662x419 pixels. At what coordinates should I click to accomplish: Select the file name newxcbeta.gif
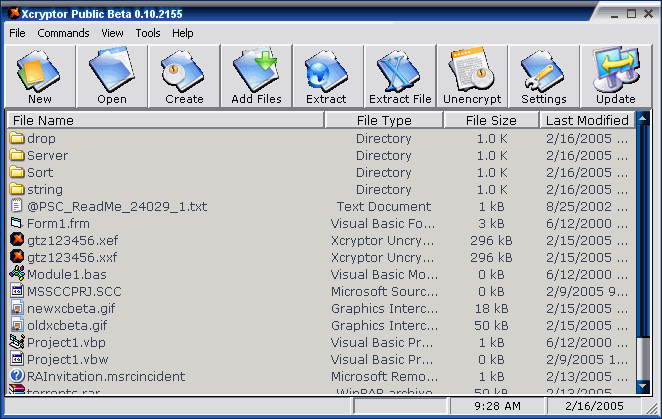(x=71, y=308)
